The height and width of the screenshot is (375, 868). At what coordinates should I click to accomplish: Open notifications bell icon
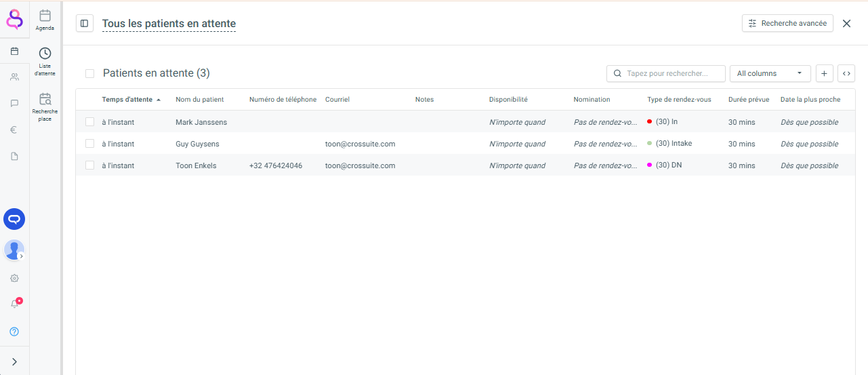tap(14, 304)
